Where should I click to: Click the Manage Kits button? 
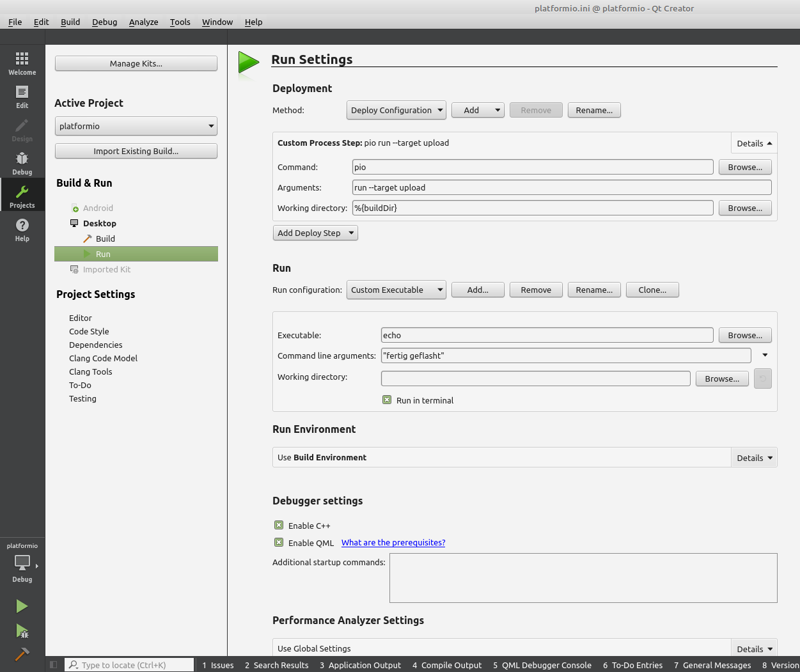point(136,63)
